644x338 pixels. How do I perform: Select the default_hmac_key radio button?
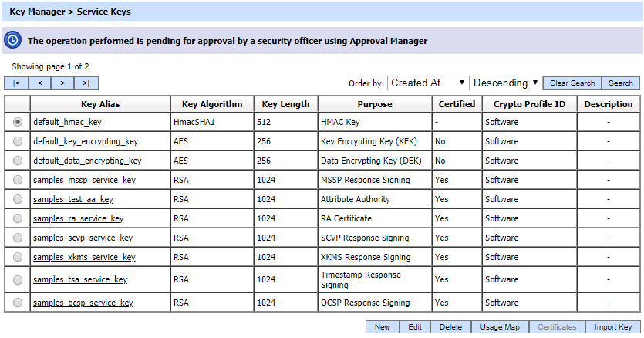pos(18,122)
